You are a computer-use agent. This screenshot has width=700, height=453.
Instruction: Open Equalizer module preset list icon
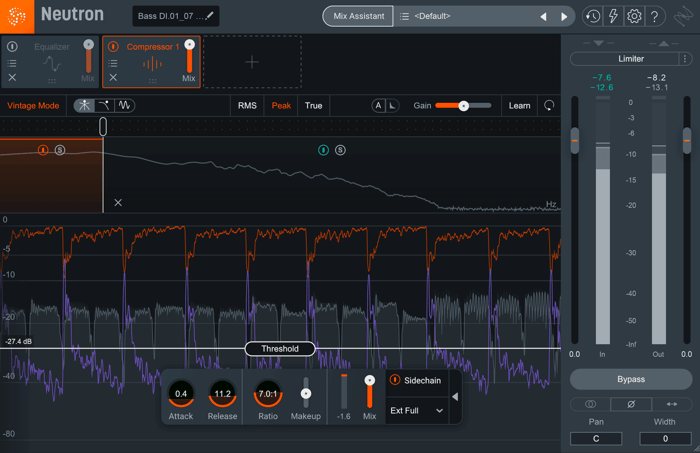tap(12, 63)
